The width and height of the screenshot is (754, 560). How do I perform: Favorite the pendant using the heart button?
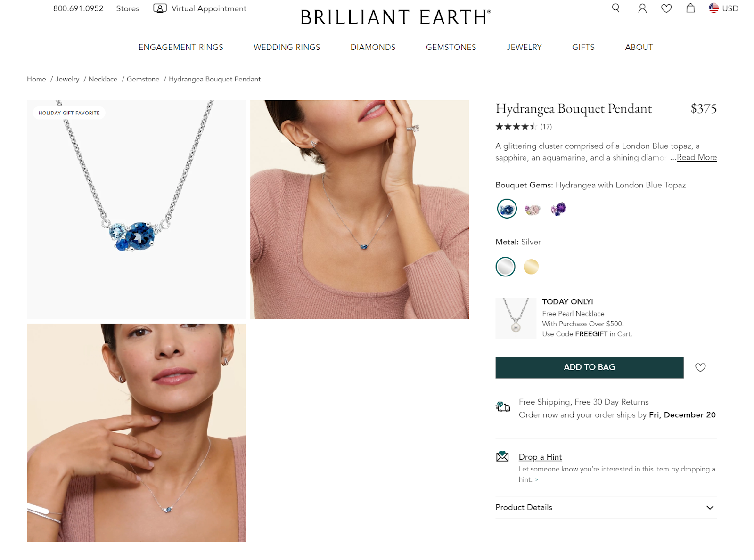(x=700, y=367)
